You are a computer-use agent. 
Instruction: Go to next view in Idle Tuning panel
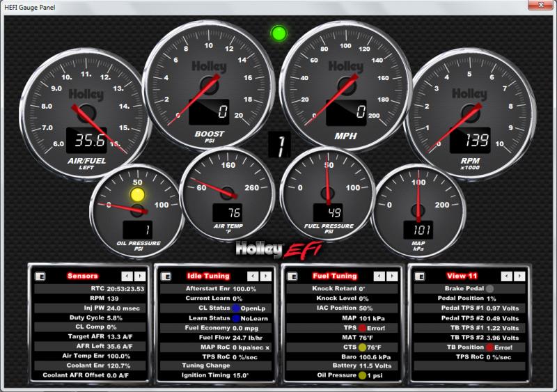pyautogui.click(x=266, y=276)
